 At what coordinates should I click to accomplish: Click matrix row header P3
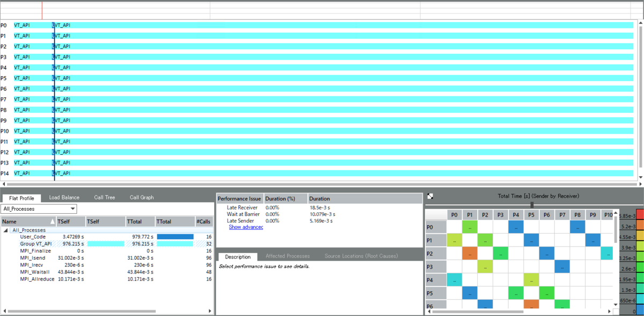point(436,267)
